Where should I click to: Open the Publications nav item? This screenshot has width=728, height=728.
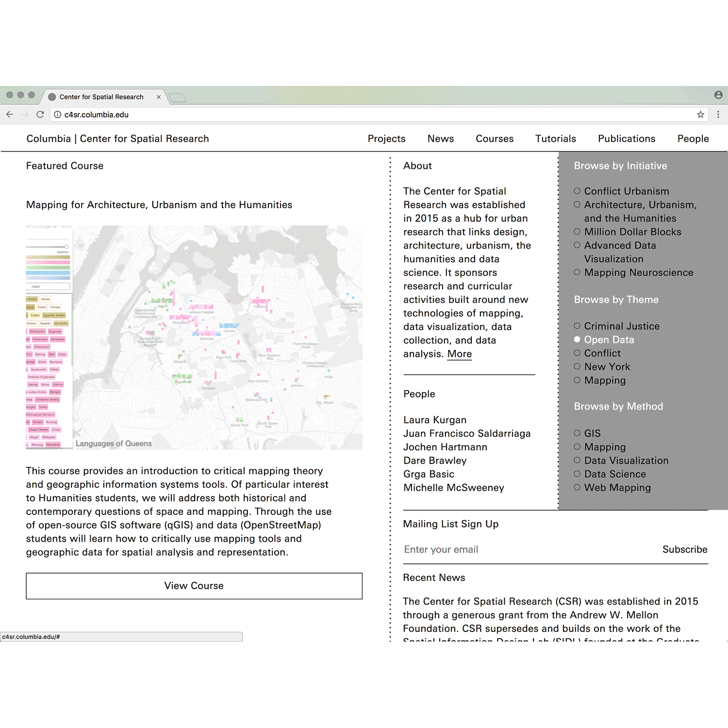[x=626, y=139]
